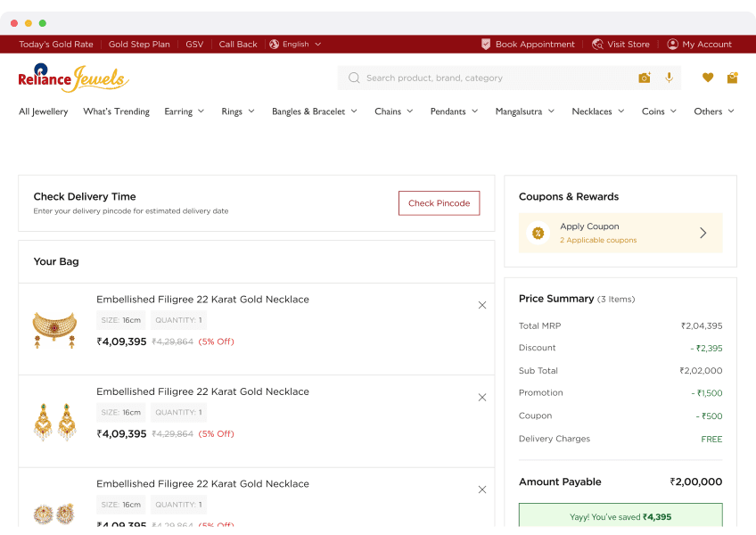
Task: Open the stud earrings product thumbnail
Action: pyautogui.click(x=54, y=514)
